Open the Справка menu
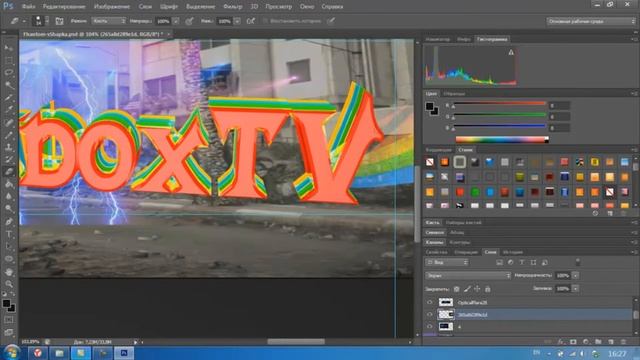This screenshot has height=360, width=640. (x=332, y=7)
